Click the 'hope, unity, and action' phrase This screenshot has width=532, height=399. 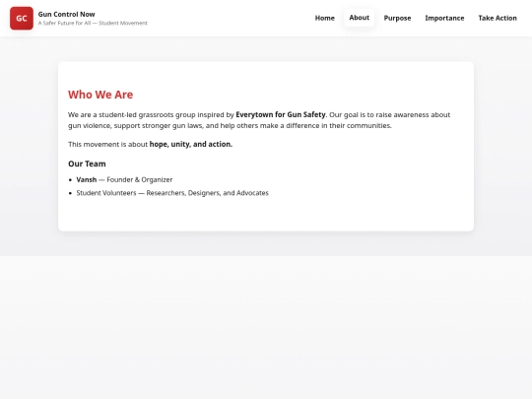click(x=191, y=144)
